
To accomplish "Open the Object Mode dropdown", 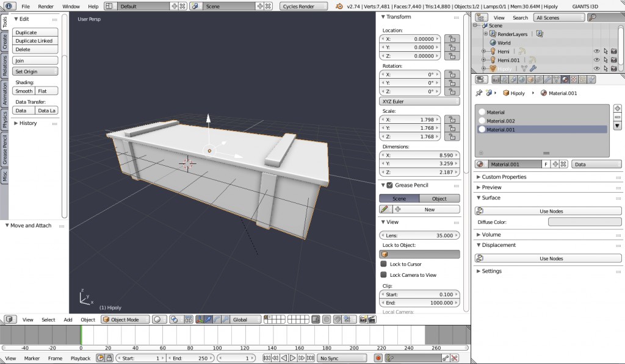I will [x=124, y=319].
